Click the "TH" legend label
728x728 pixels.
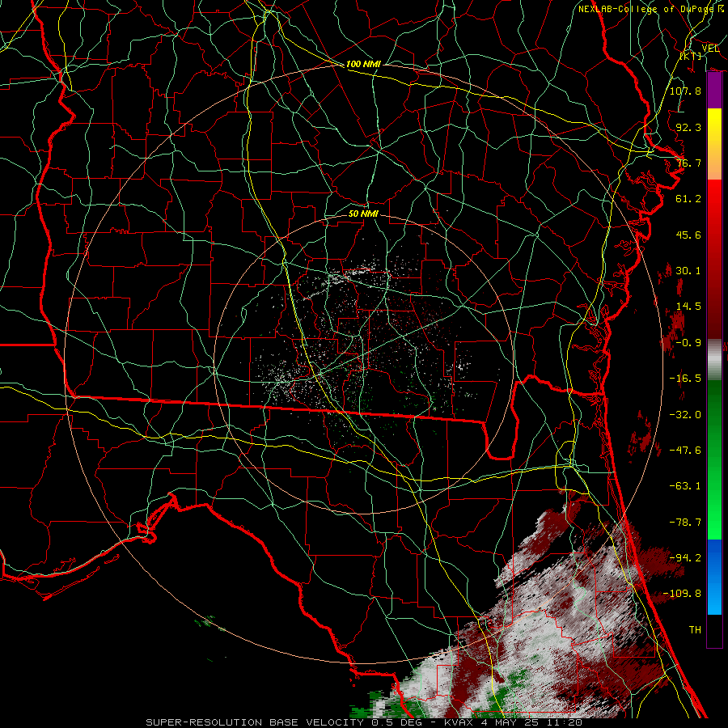point(695,629)
